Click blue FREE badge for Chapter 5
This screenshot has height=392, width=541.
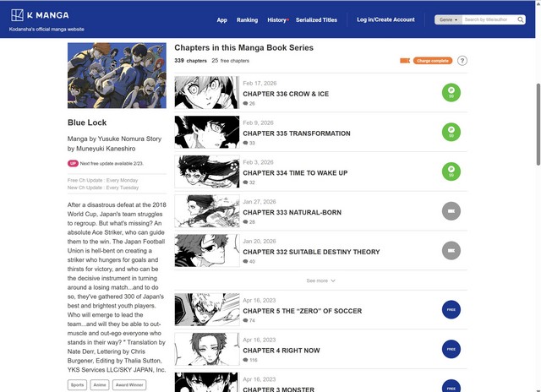point(451,309)
